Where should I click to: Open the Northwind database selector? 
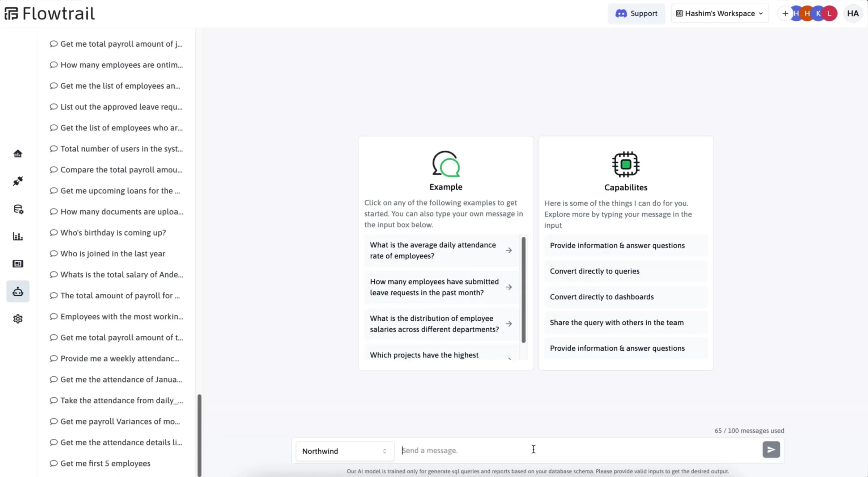(x=344, y=451)
